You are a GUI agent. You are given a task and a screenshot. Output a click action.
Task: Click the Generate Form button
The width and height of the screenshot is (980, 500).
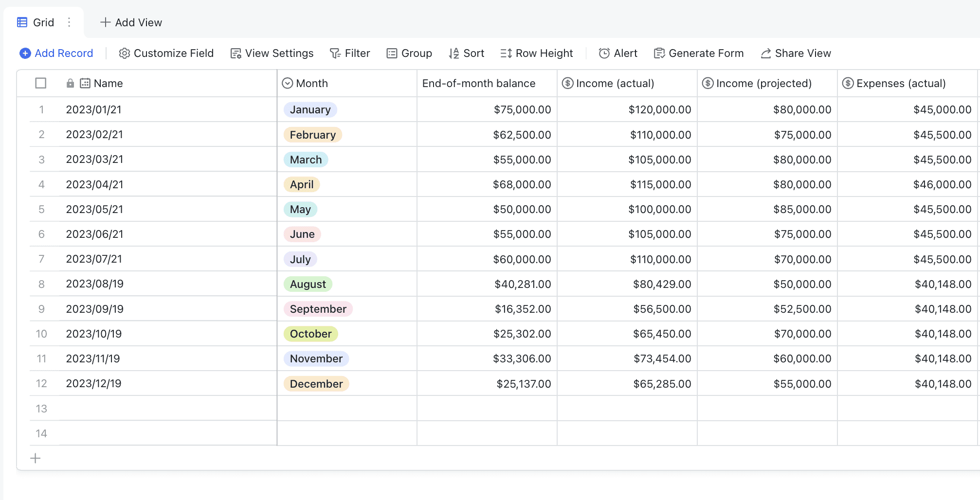pyautogui.click(x=699, y=53)
